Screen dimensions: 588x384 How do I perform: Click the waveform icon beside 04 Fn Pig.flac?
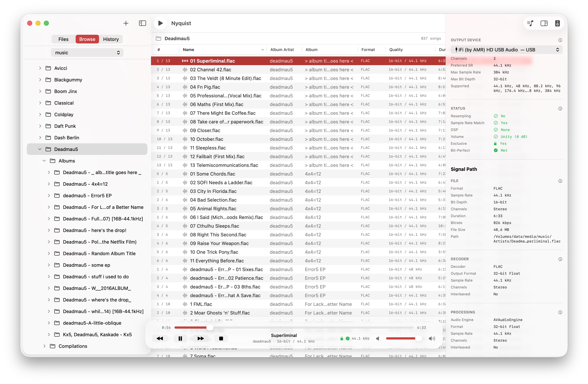(185, 87)
